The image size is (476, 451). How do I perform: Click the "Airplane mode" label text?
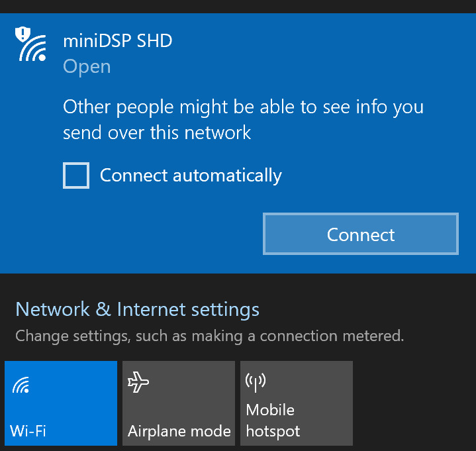pyautogui.click(x=179, y=431)
